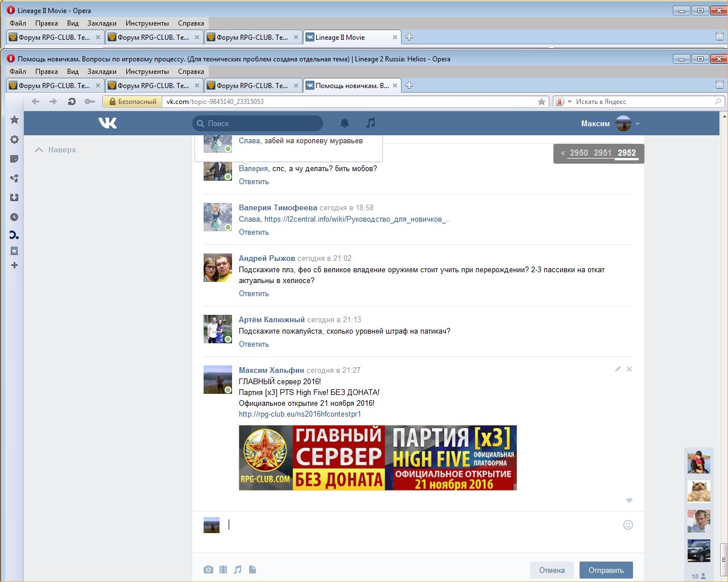Expand the Максим profile dropdown menu

tap(638, 123)
